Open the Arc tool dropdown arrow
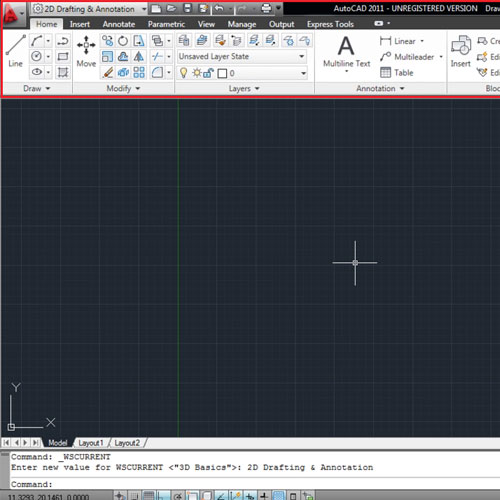The width and height of the screenshot is (500, 500). click(48, 41)
